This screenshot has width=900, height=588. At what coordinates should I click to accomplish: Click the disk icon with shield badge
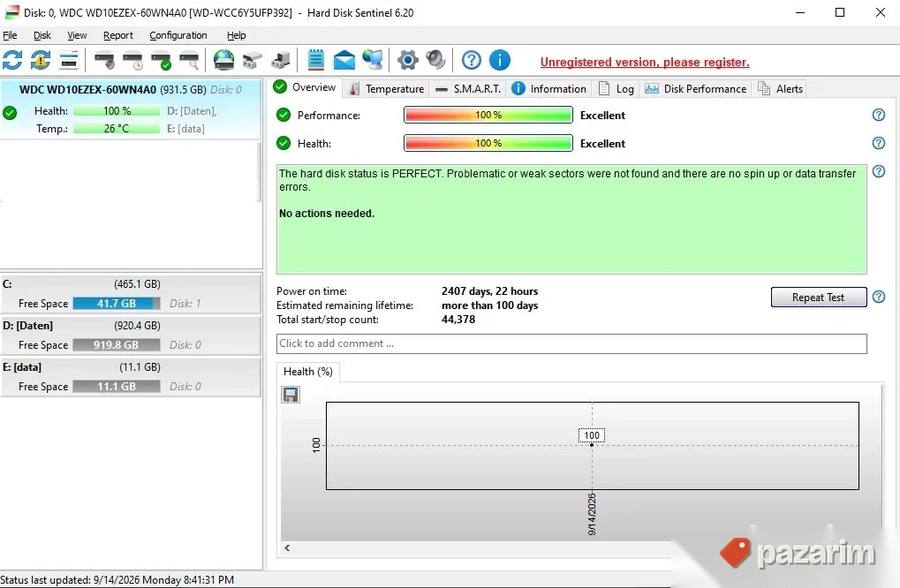[x=104, y=60]
